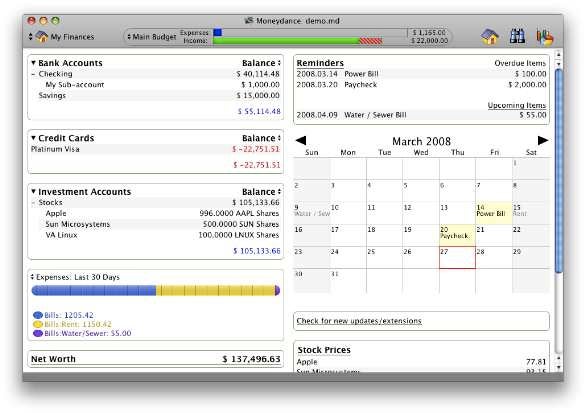The image size is (586, 413).
Task: Open the binoculars search icon
Action: tap(517, 36)
